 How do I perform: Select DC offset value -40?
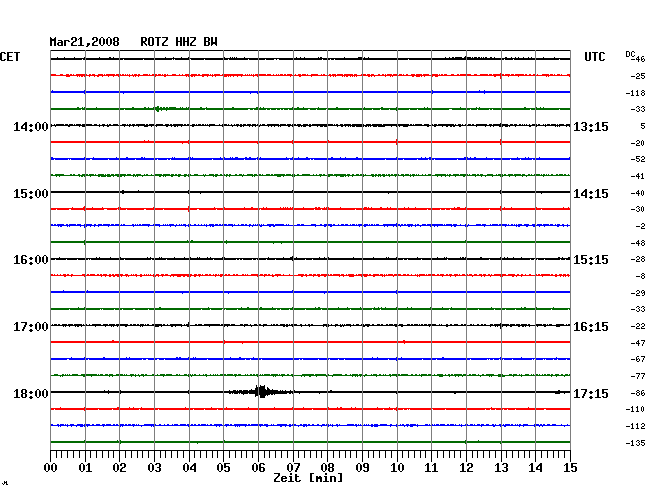point(638,193)
